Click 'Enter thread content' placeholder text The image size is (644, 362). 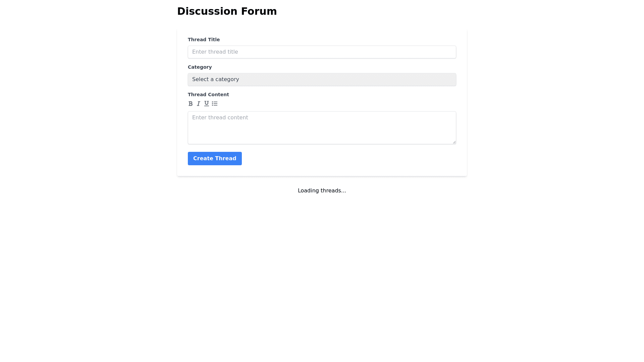tap(220, 118)
